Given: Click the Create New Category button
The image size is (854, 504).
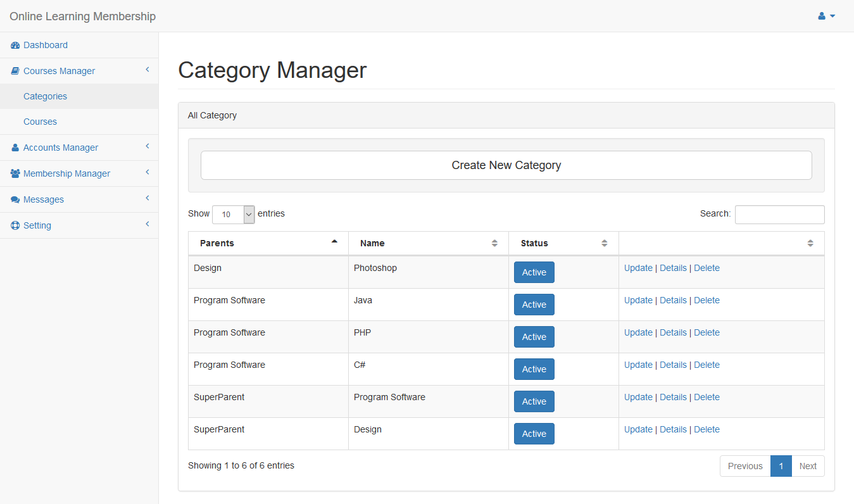Looking at the screenshot, I should pos(506,165).
